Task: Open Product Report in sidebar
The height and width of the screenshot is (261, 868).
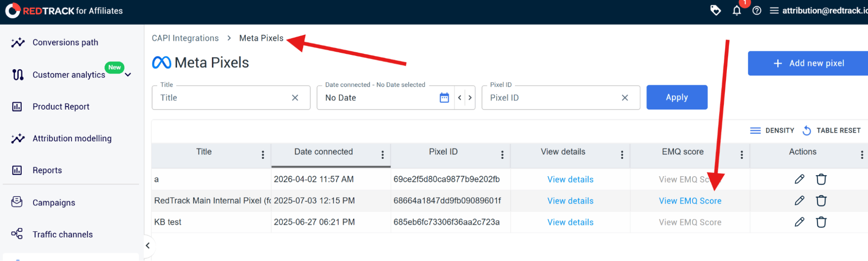Action: coord(61,107)
